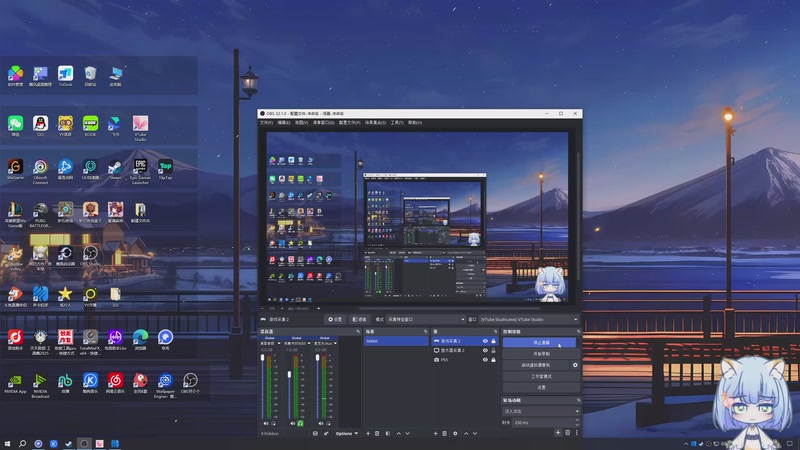Open the mixer layout icon beside Options
The width and height of the screenshot is (800, 450).
[315, 433]
